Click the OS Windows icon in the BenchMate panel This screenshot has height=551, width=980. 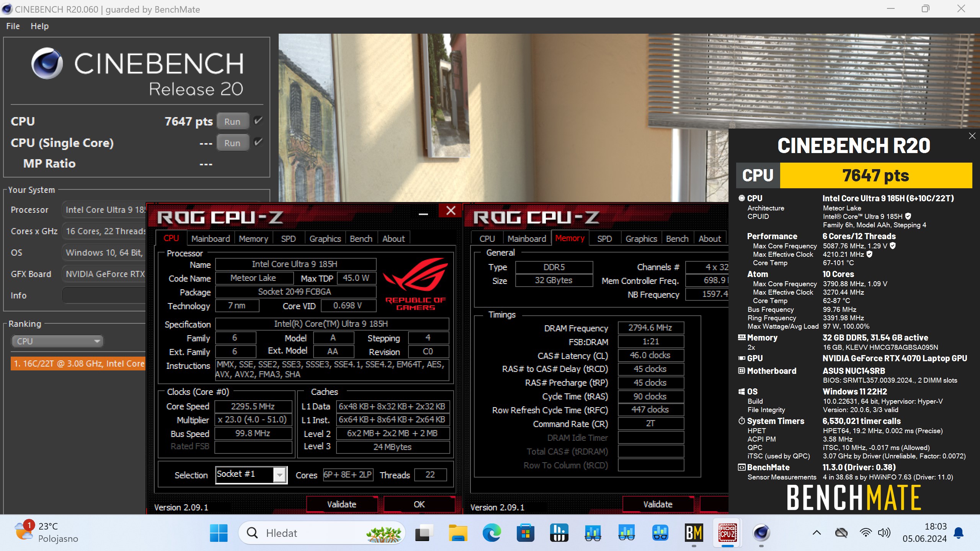(742, 391)
